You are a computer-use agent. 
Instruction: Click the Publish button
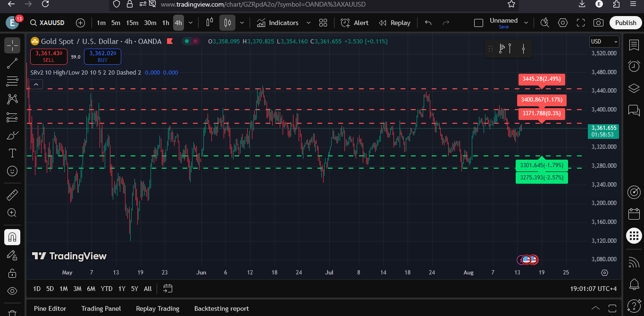pyautogui.click(x=626, y=23)
